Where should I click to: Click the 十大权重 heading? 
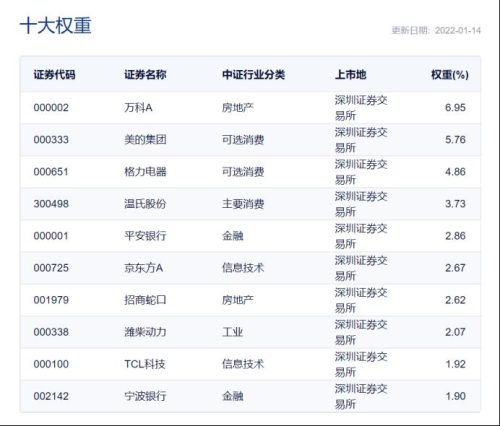(x=56, y=26)
